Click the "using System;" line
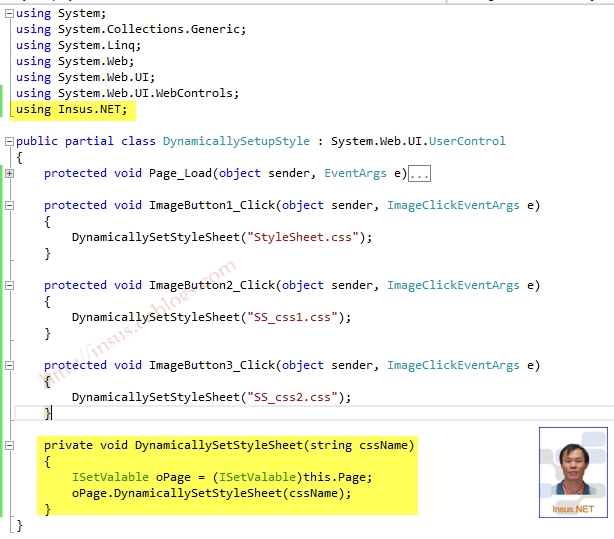 pos(61,13)
